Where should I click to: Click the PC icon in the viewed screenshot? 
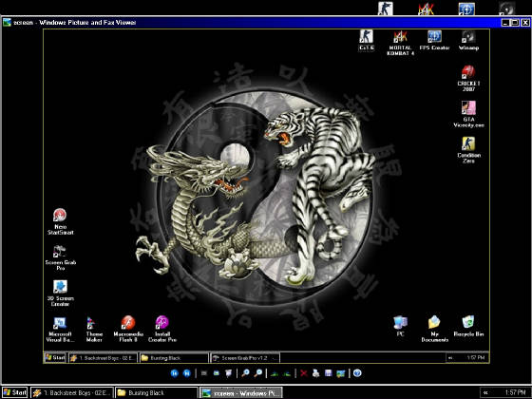(x=400, y=326)
